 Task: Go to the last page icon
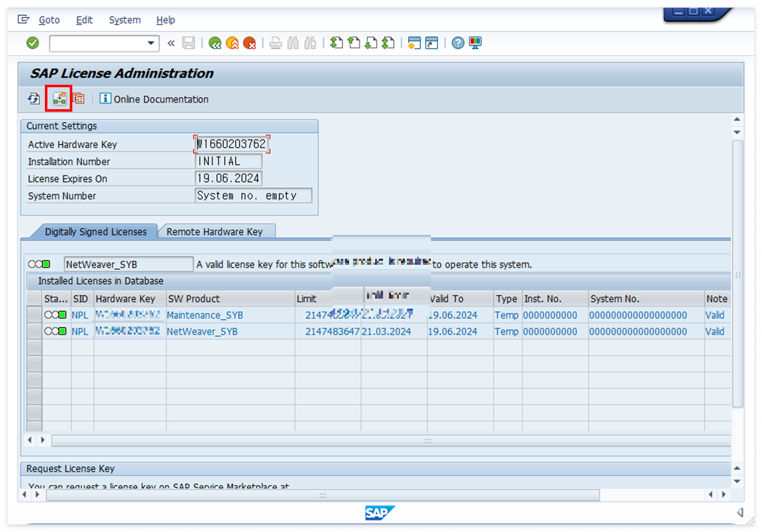pos(388,43)
